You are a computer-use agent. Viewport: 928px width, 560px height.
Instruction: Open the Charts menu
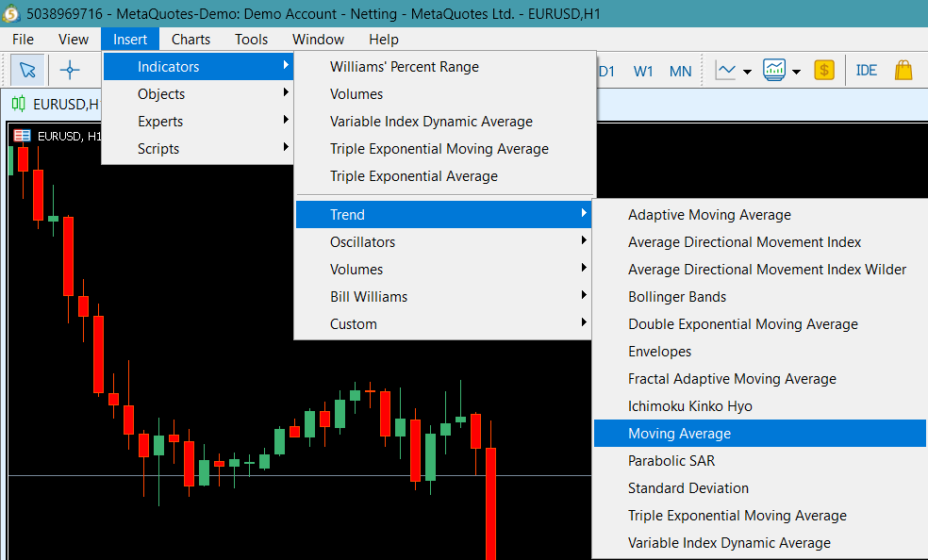click(x=191, y=39)
